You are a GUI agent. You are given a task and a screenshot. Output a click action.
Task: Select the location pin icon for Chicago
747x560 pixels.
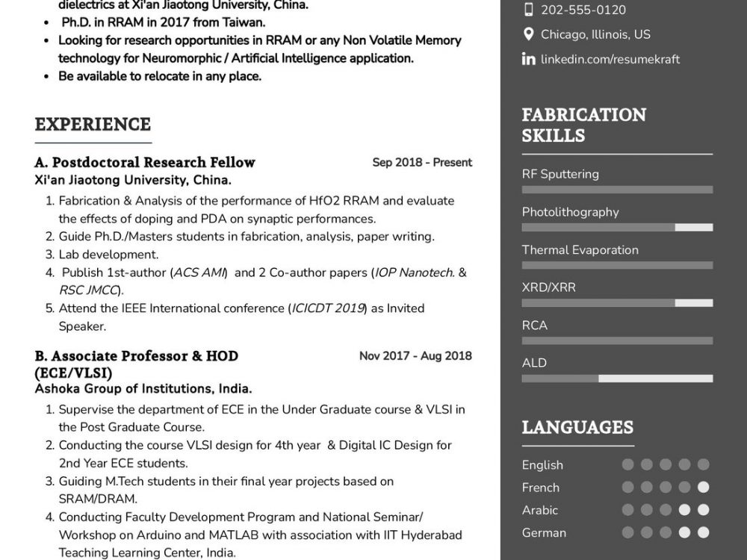tap(530, 34)
